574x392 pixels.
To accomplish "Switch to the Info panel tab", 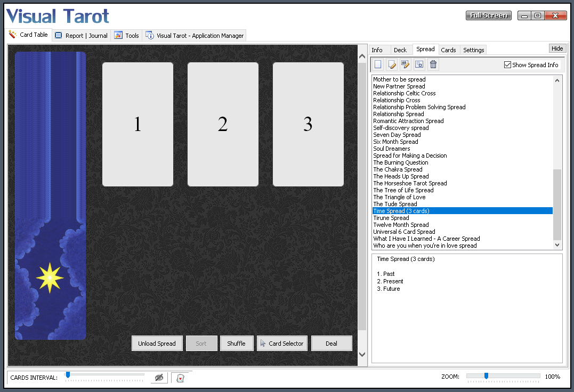I will click(377, 50).
